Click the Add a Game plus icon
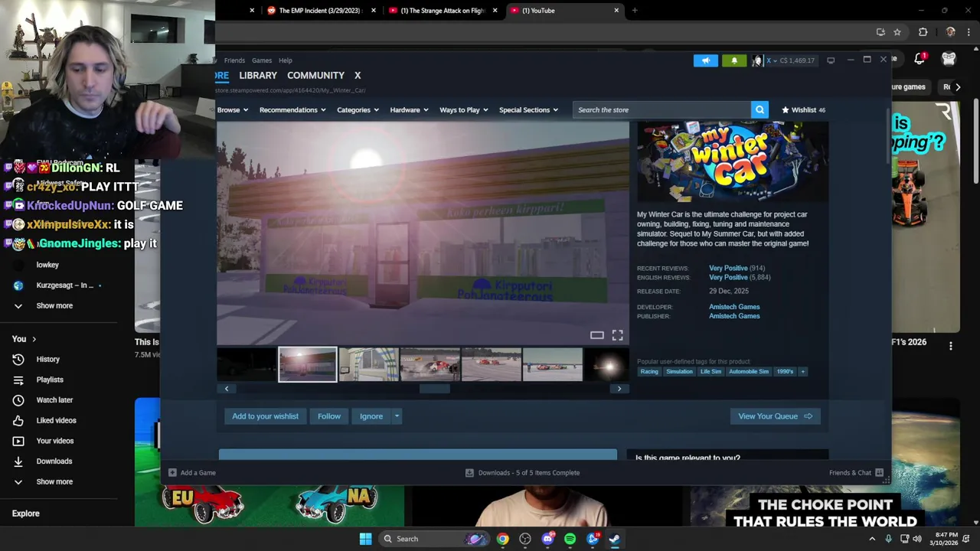The width and height of the screenshot is (980, 551). pyautogui.click(x=172, y=473)
